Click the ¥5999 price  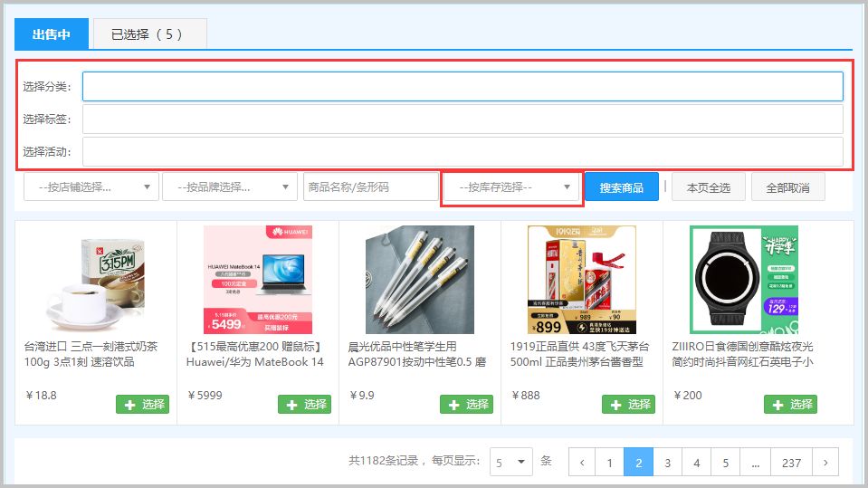tap(205, 396)
